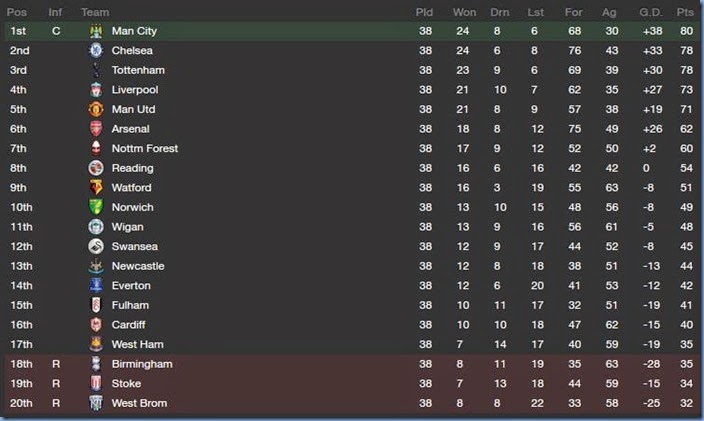Screen dimensions: 704x421
Task: Click the Man Utd crest icon
Action: [96, 110]
